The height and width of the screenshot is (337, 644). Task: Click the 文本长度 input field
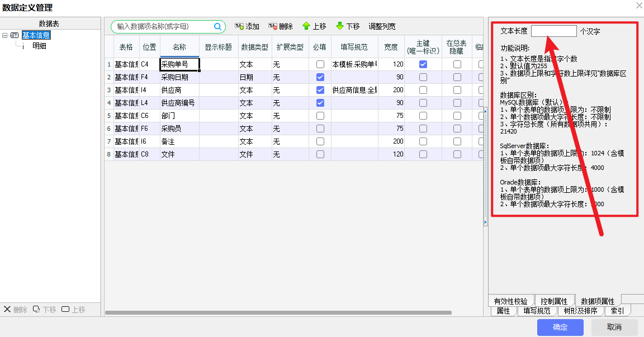[553, 31]
